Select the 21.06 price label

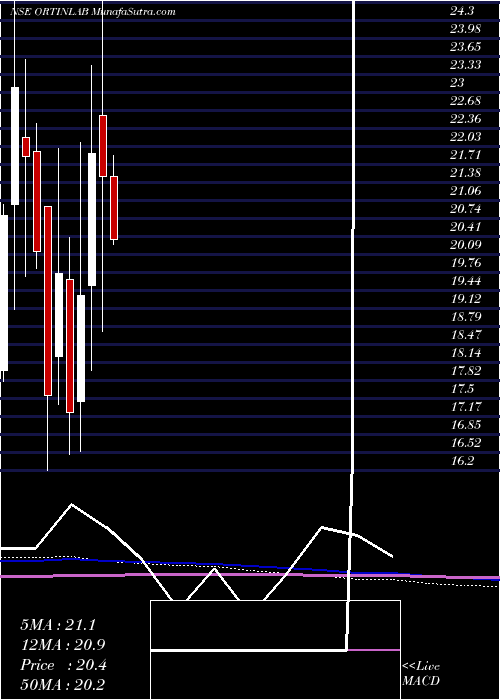pyautogui.click(x=465, y=191)
